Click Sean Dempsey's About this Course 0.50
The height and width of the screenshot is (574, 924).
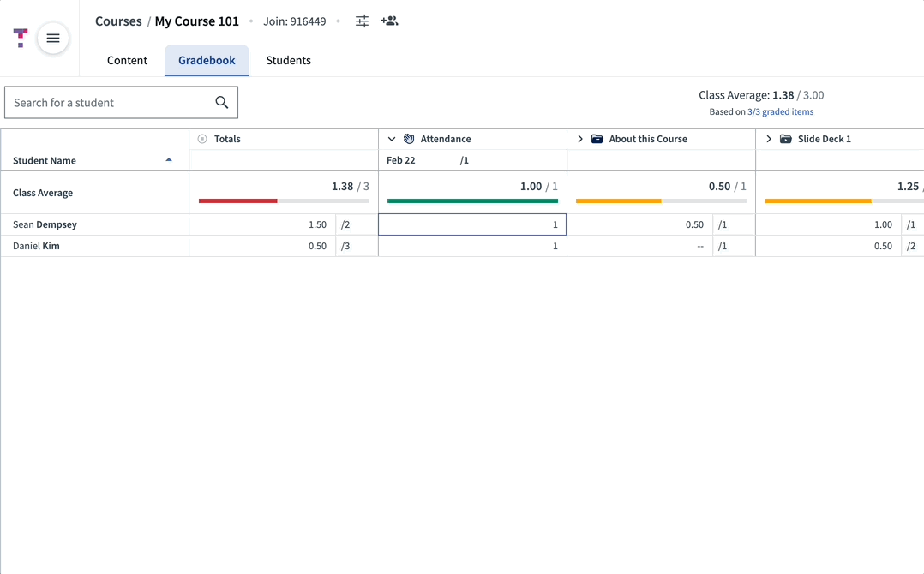694,224
